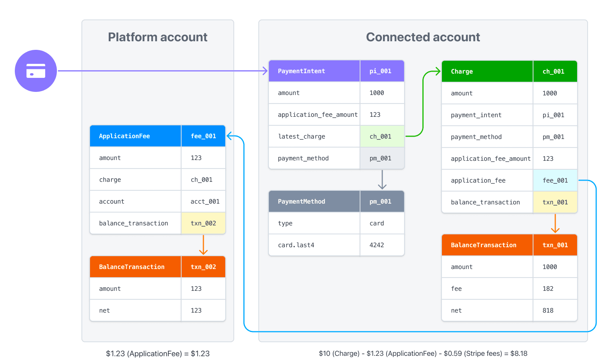Screen dimensions: 611x364
Task: Click the card.last4 value 4242
Action: (377, 245)
